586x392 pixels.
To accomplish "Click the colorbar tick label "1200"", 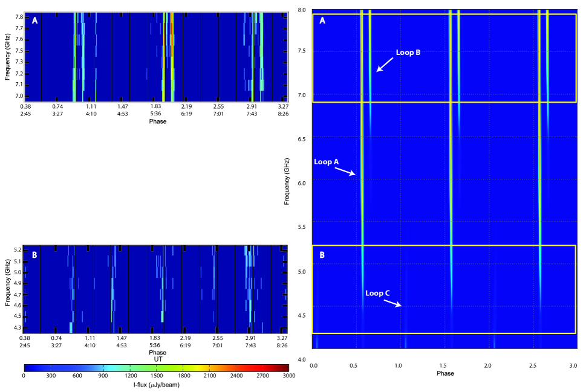I will pyautogui.click(x=131, y=376).
